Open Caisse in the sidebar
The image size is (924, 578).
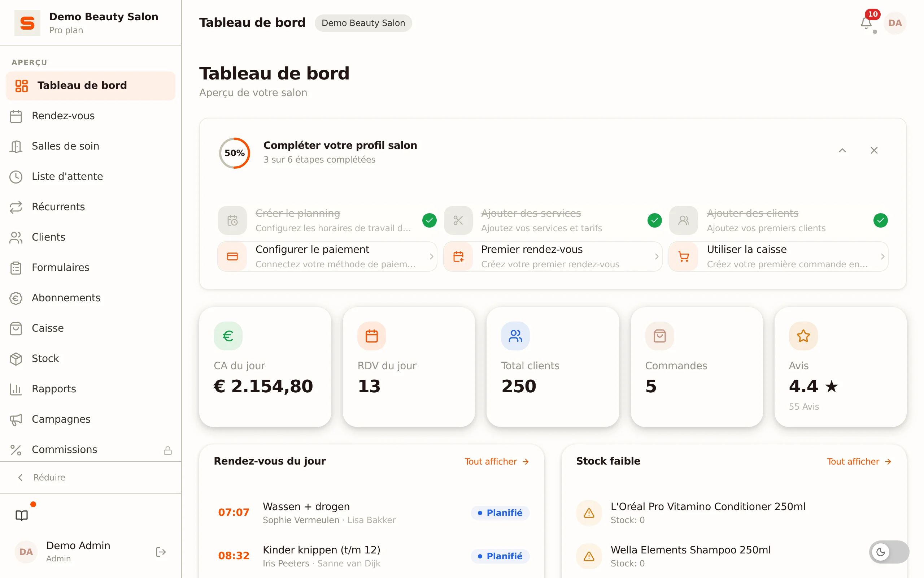[x=91, y=328]
